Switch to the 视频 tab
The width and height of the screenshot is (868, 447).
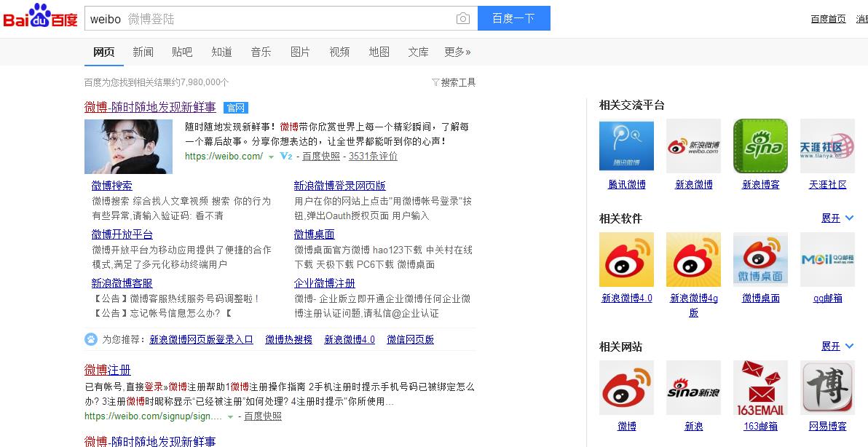pos(339,52)
